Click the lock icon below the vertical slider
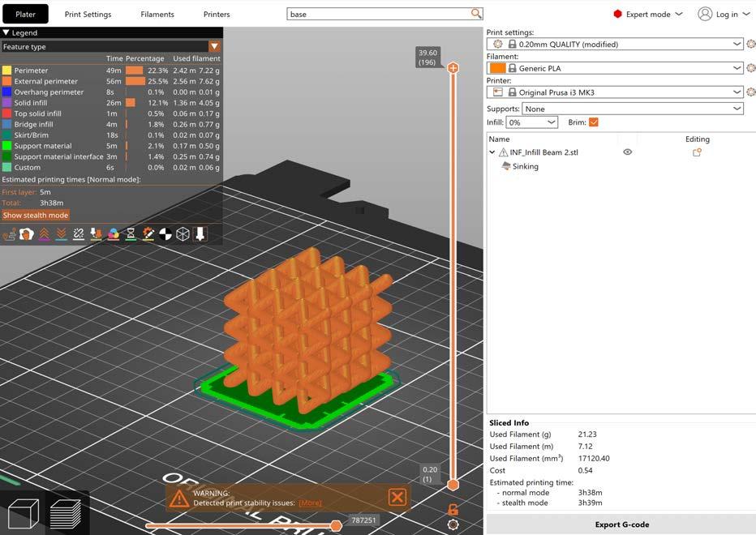This screenshot has width=756, height=535. [453, 509]
